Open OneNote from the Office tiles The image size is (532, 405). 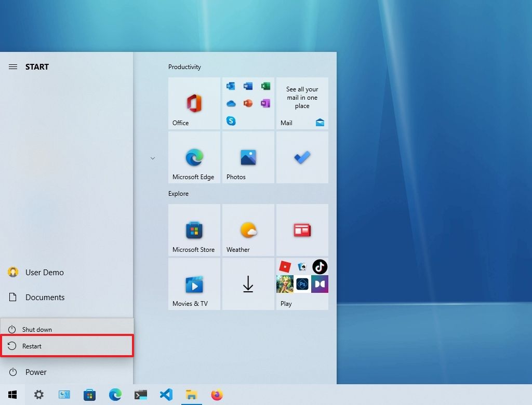point(265,103)
